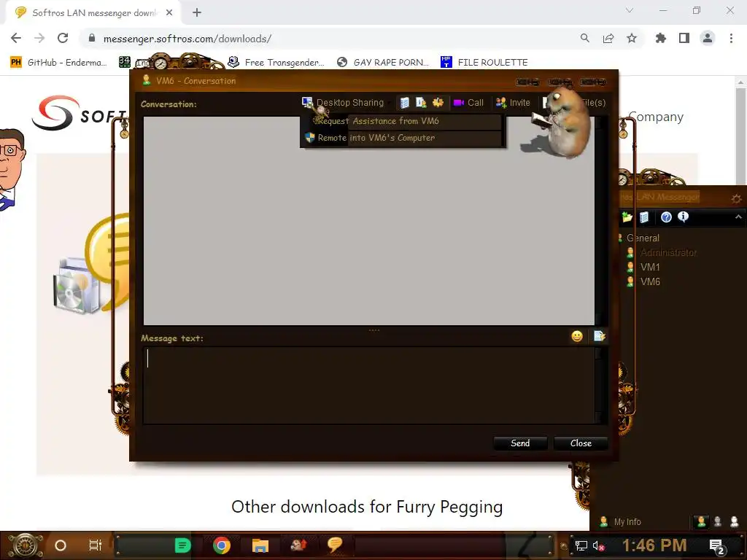Invite users to the conversation
747x560 pixels.
[x=513, y=102]
